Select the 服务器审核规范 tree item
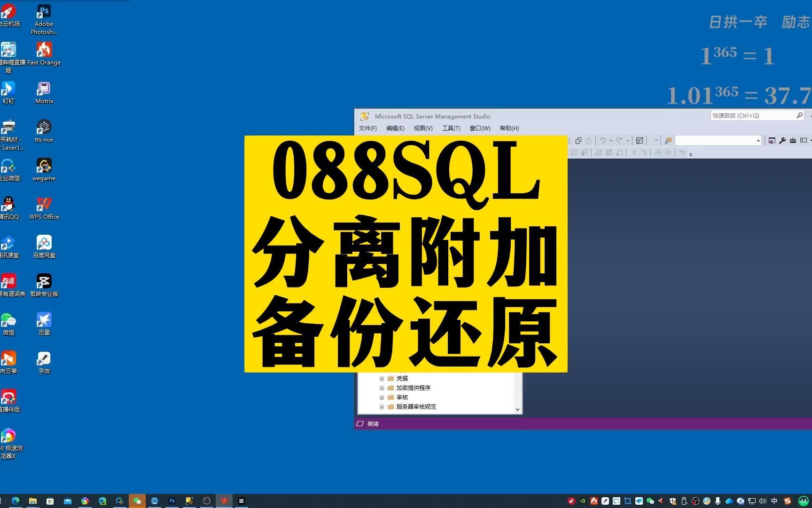812x508 pixels. [x=416, y=407]
